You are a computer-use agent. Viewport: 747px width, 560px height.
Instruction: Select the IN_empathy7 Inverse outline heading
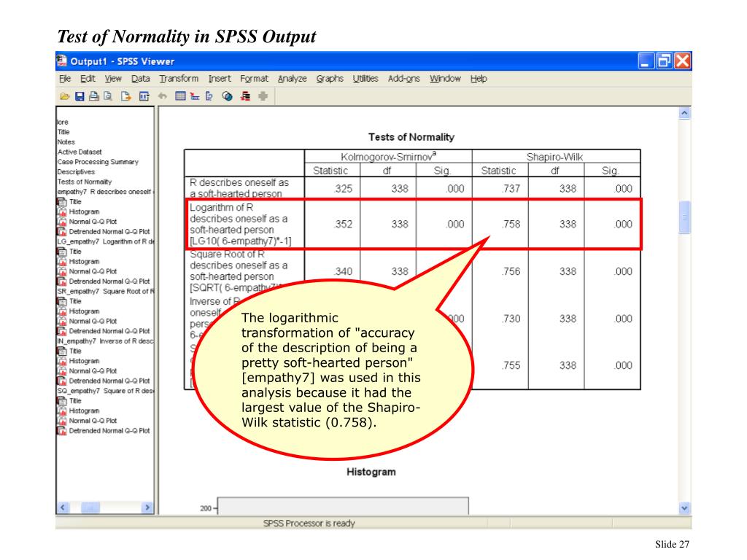coord(106,341)
